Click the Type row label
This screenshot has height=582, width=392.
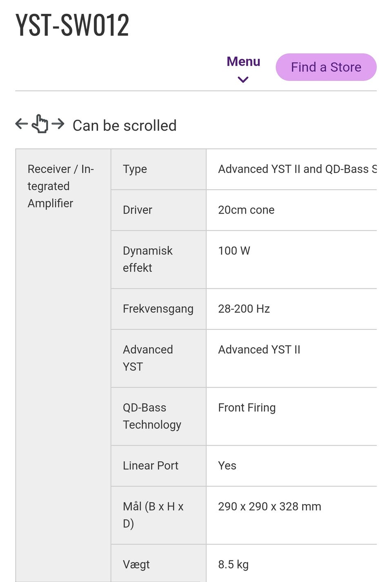pos(135,169)
